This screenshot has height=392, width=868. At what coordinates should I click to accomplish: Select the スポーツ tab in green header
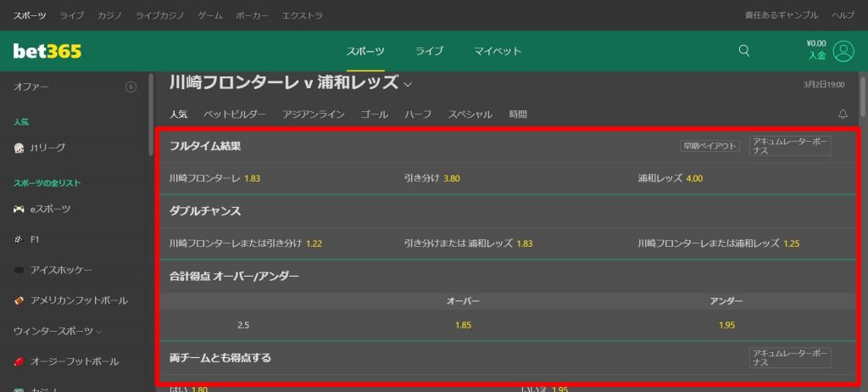coord(365,51)
